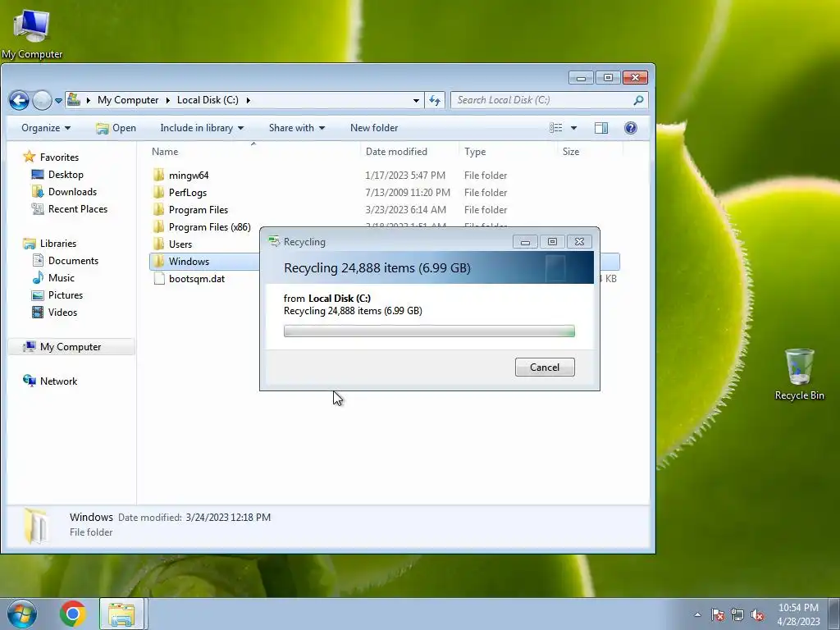Click the muted volume tray icon
The height and width of the screenshot is (630, 840).
tap(757, 614)
